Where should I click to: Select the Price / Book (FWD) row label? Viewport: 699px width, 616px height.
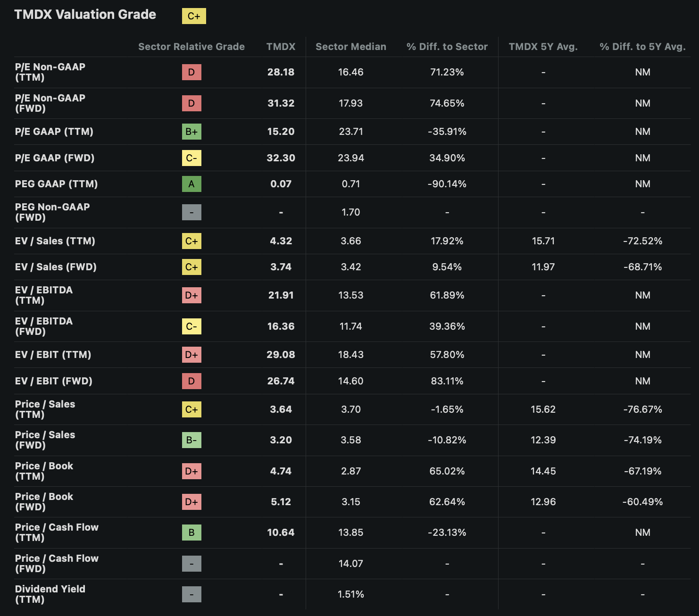44,502
